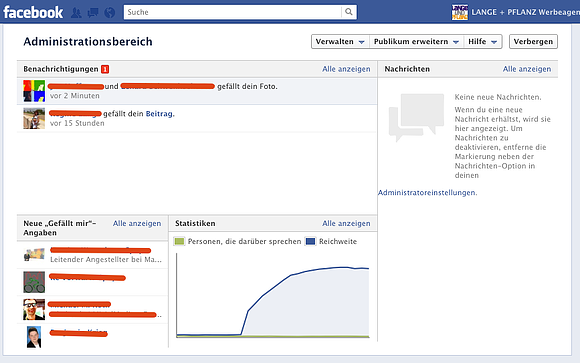
Task: Open avatar of 15 Stunden notification
Action: click(34, 118)
